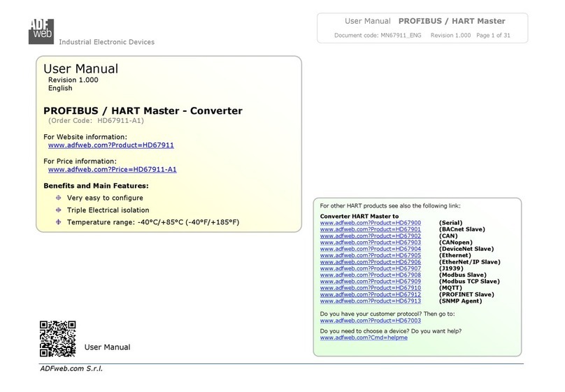Click the Benefits and Main Features heading
This screenshot has height=392, width=565.
96,186
